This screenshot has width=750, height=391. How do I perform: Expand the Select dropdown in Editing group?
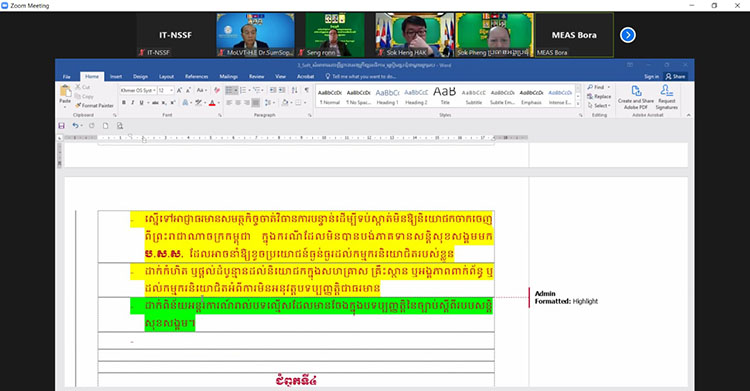coord(599,106)
